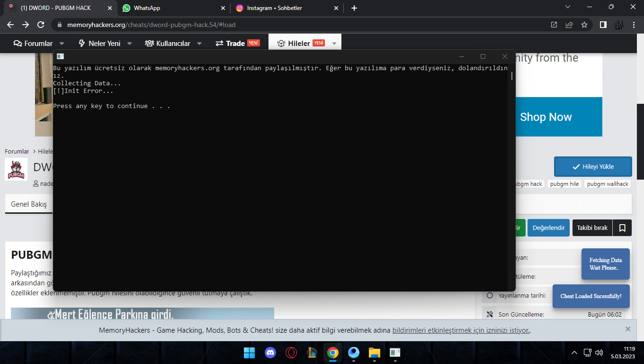
Task: Go back to the previous page in Chrome
Action: click(10, 25)
